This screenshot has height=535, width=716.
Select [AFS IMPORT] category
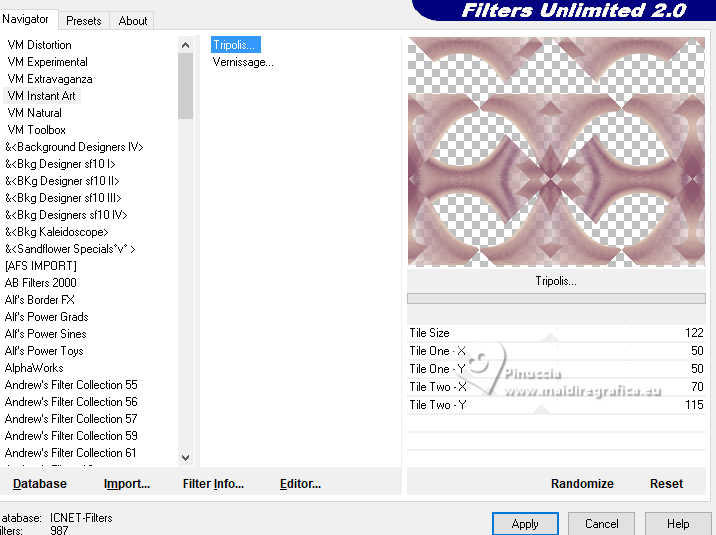pyautogui.click(x=41, y=266)
